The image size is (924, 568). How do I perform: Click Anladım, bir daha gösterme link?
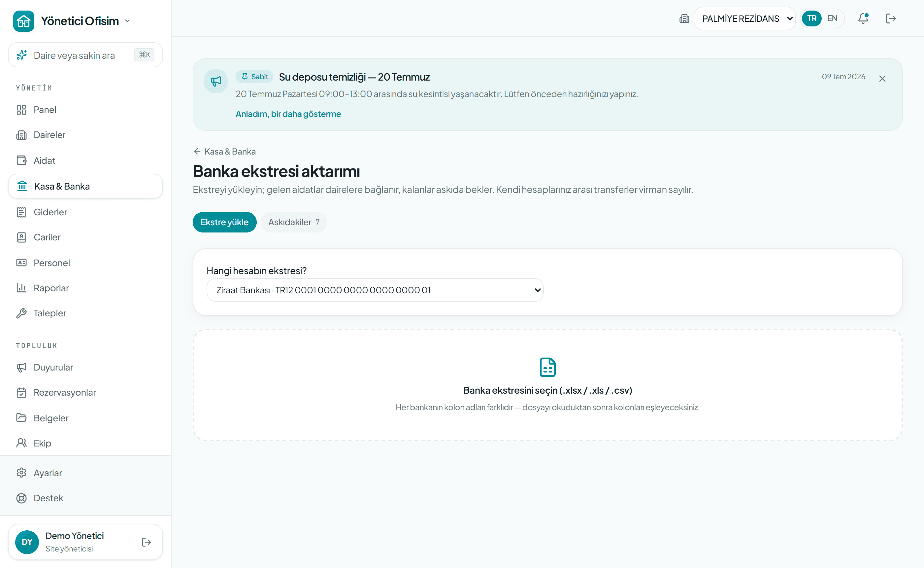[288, 114]
